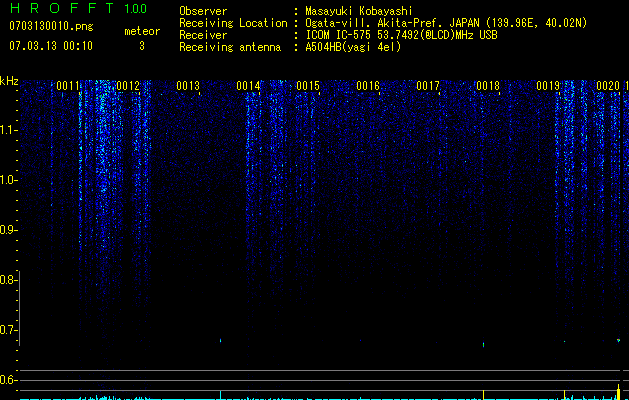Click the 0011 time marker
The width and height of the screenshot is (629, 400).
point(67,86)
